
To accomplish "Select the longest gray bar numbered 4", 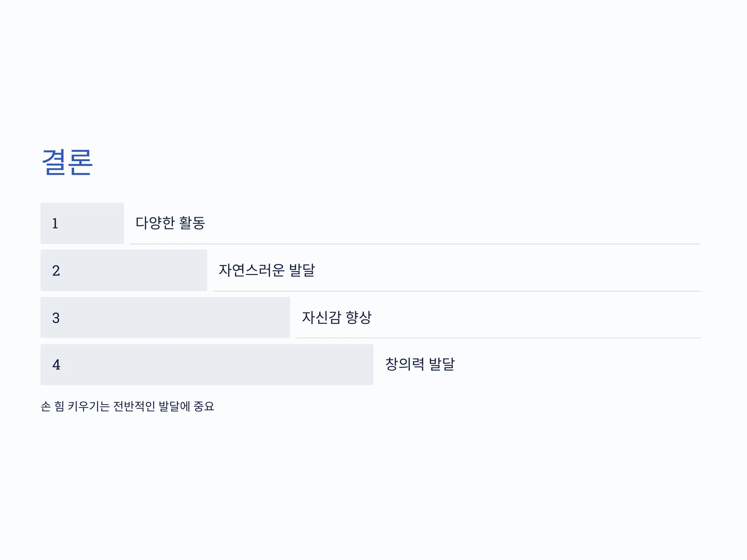I will point(207,365).
